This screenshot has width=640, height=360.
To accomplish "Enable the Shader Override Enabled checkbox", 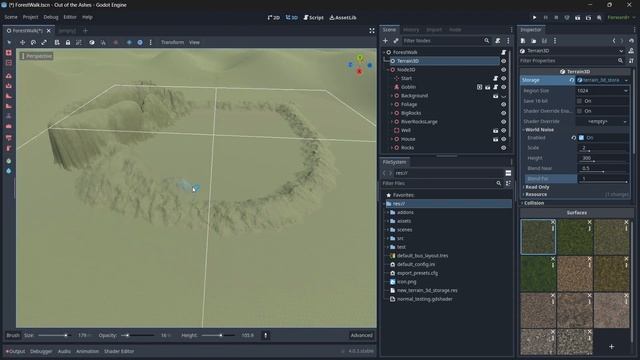I will pyautogui.click(x=579, y=111).
